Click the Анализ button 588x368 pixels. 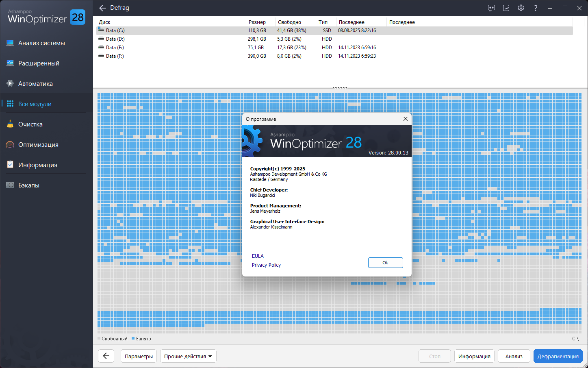pos(514,356)
